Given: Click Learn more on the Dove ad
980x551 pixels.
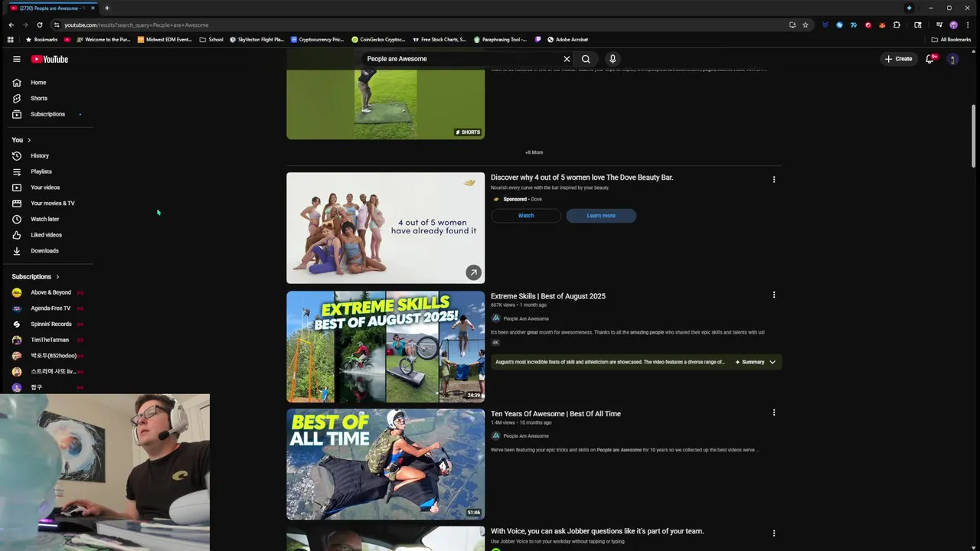Looking at the screenshot, I should (x=601, y=216).
